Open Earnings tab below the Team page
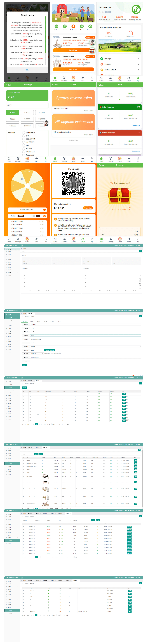Viewport: 143px width, 644px height. pyautogui.click(x=111, y=159)
